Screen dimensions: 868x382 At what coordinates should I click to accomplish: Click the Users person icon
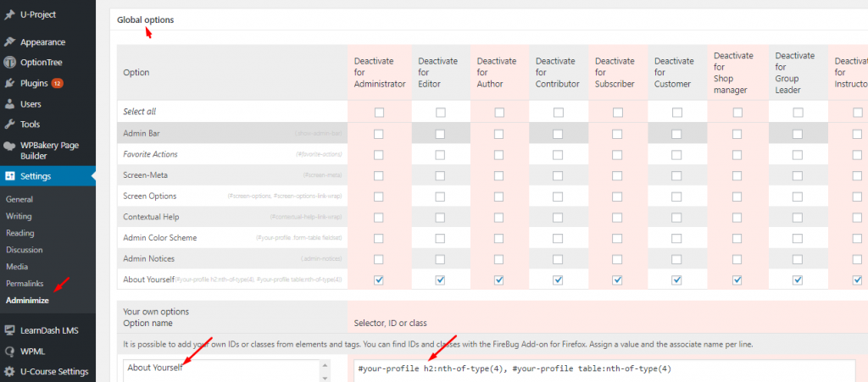coord(9,104)
